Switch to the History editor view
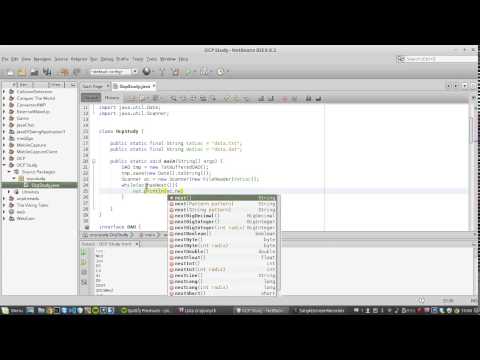480x360 pixels. (112, 98)
